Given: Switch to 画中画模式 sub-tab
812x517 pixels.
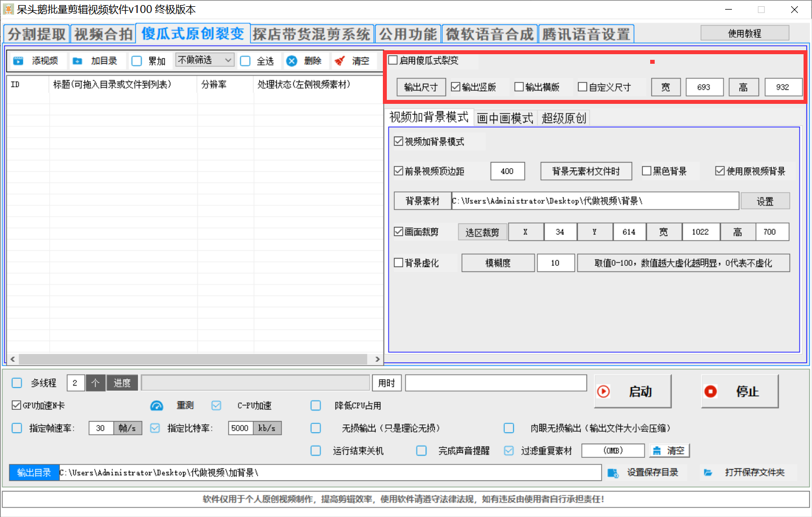Looking at the screenshot, I should click(505, 118).
